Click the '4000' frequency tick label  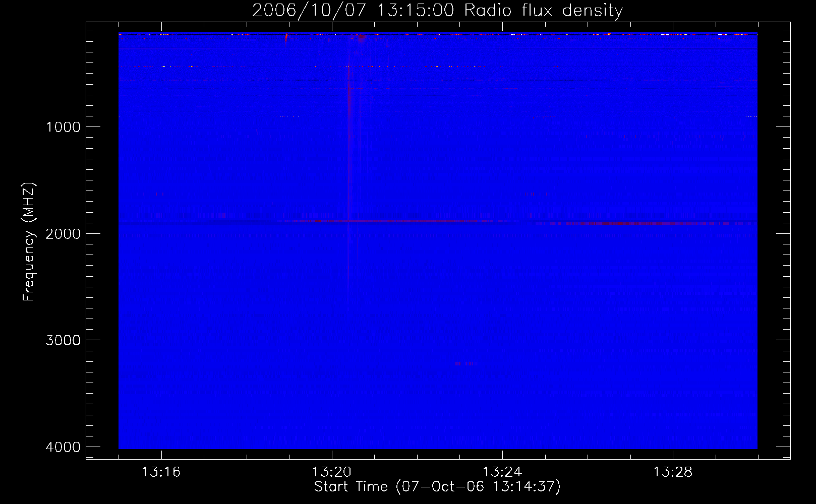click(x=63, y=447)
